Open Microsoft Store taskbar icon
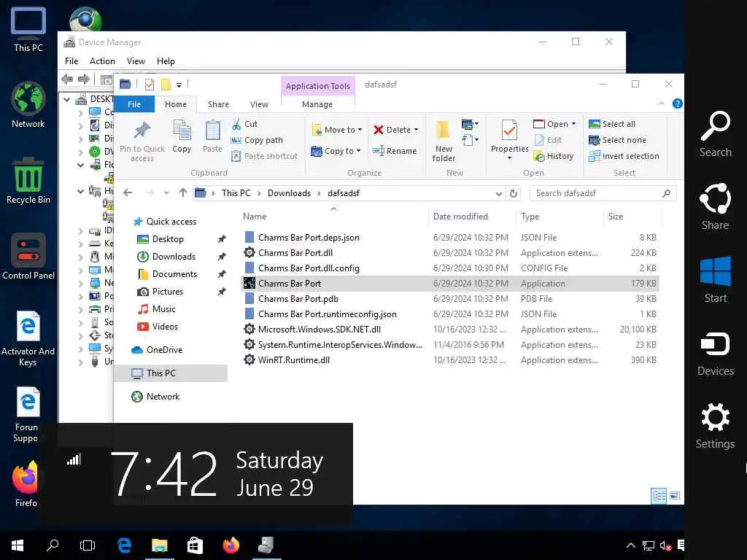 pos(195,545)
